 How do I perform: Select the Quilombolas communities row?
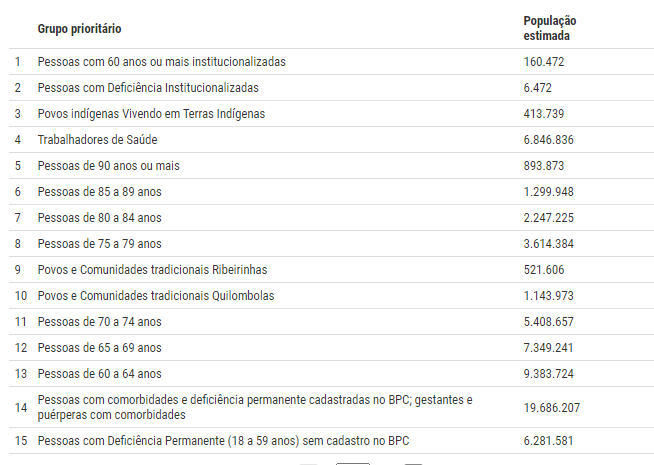(x=332, y=296)
